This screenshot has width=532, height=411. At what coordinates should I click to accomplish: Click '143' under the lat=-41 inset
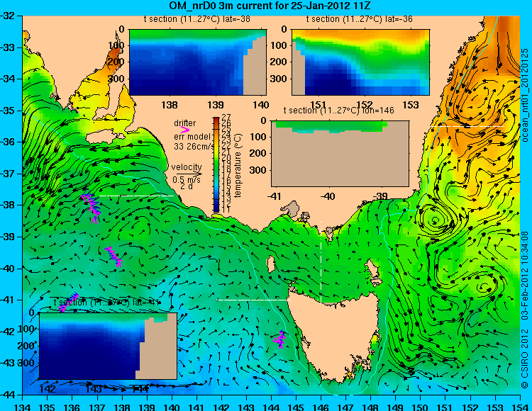(94, 388)
